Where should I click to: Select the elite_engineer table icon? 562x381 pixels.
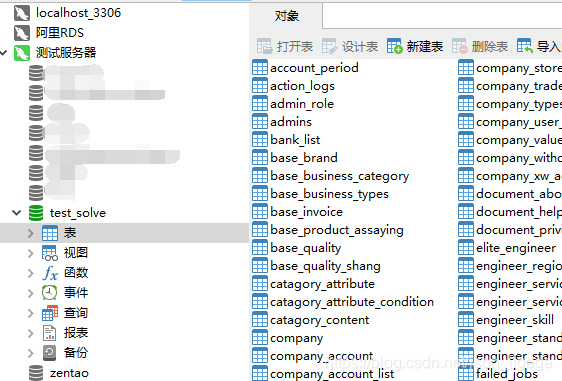(x=466, y=247)
